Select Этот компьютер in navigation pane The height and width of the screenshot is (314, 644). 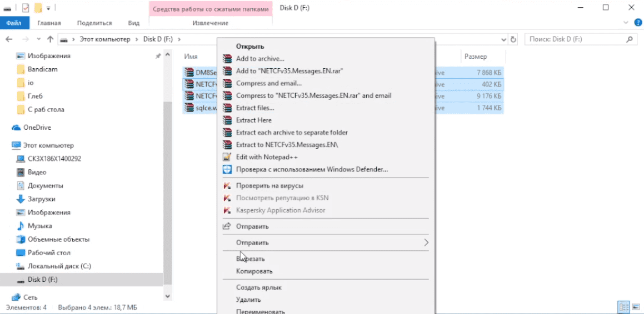tap(48, 145)
